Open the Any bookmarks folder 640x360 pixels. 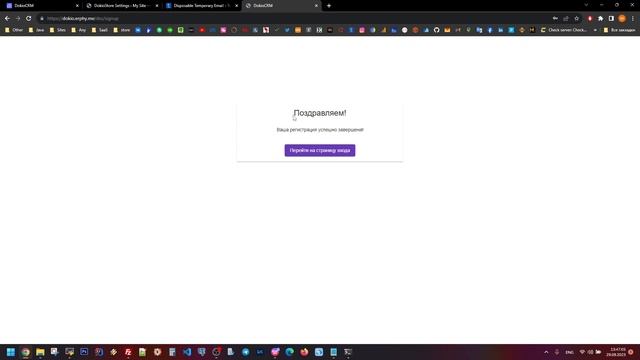[79, 30]
